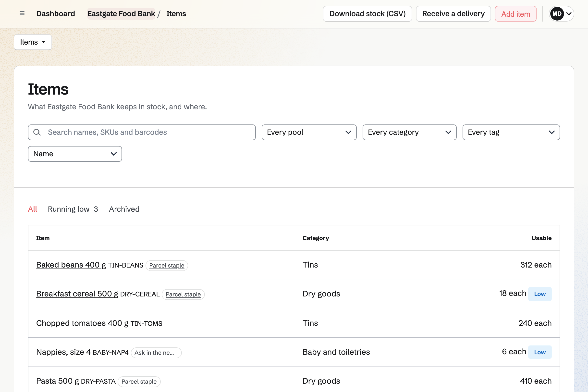Click DRY-CEREAL SKU text
Screen dimensions: 588x392
pos(140,294)
